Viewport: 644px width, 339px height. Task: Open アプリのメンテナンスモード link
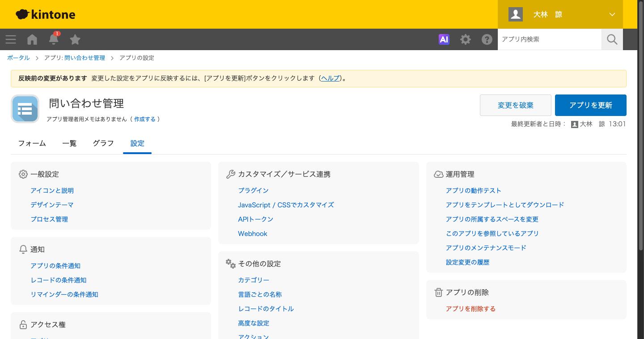(486, 248)
